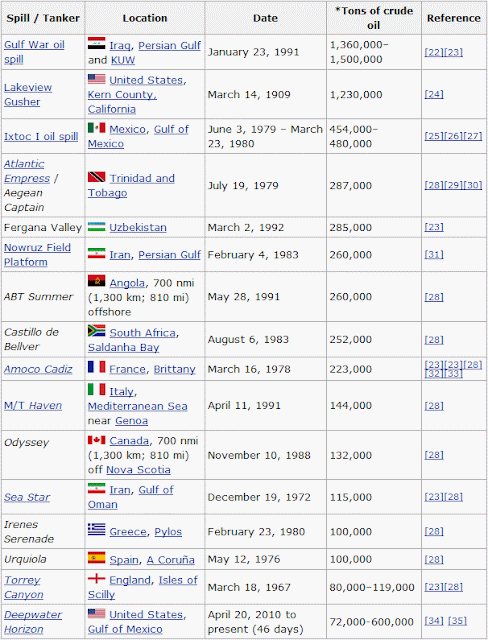Open the Sea Star link

pyautogui.click(x=27, y=497)
